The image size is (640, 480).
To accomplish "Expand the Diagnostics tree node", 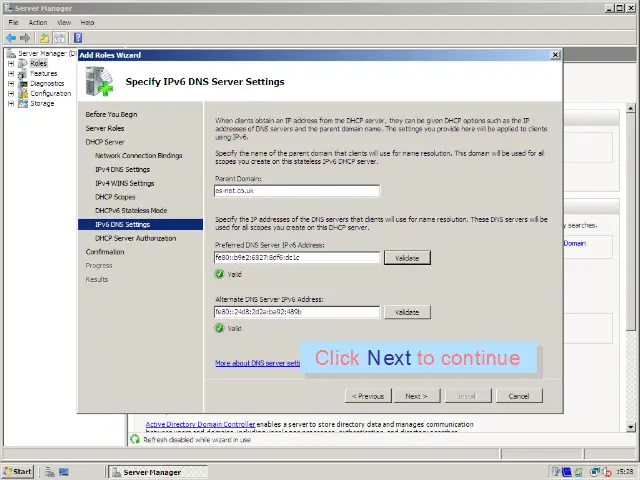I will pyautogui.click(x=11, y=84).
